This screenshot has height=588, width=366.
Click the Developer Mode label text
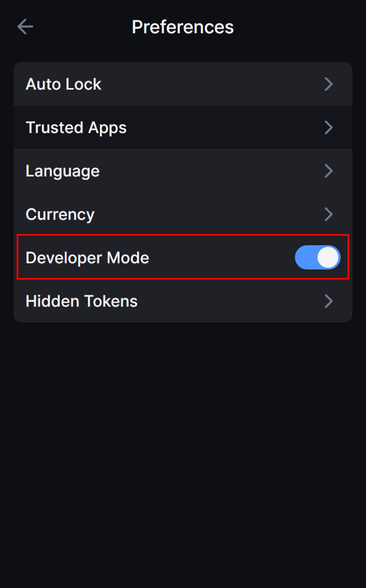pos(87,258)
